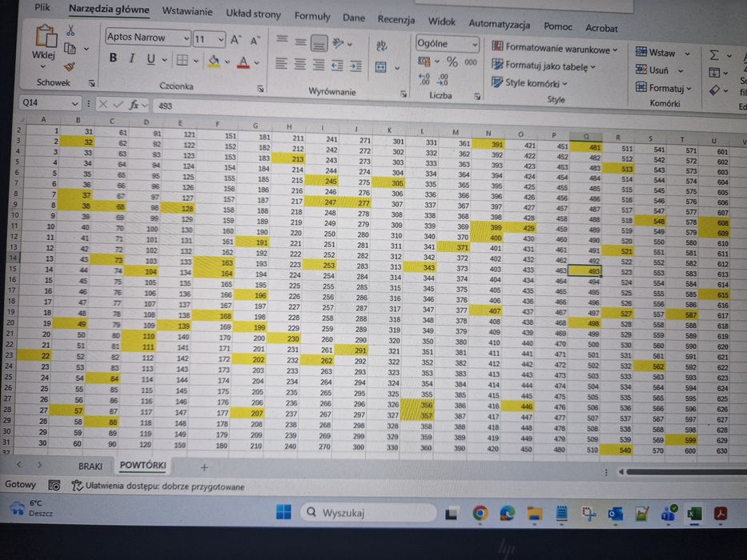
Task: Toggle bottom vertical alignment
Action: (319, 43)
